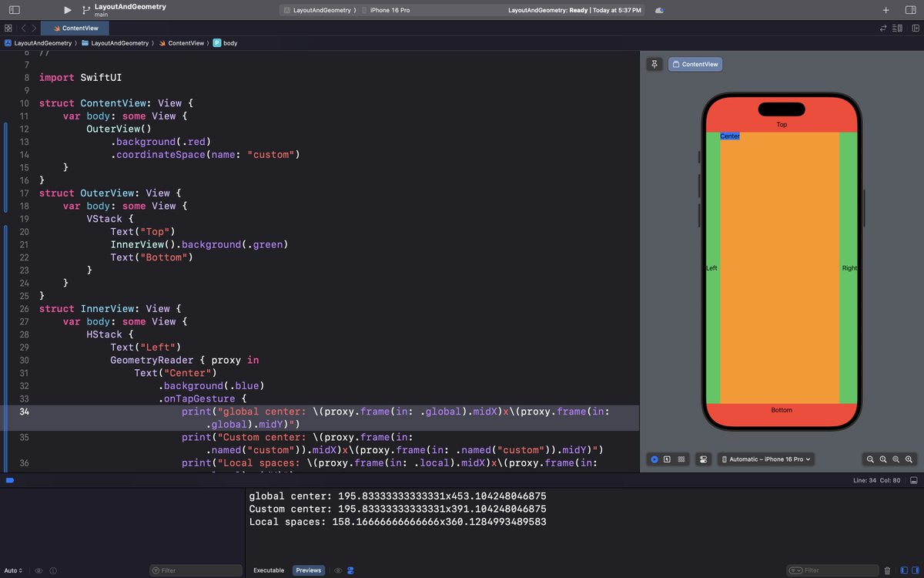
Task: Switch canvas to Selectable preview mode
Action: [x=667, y=459]
